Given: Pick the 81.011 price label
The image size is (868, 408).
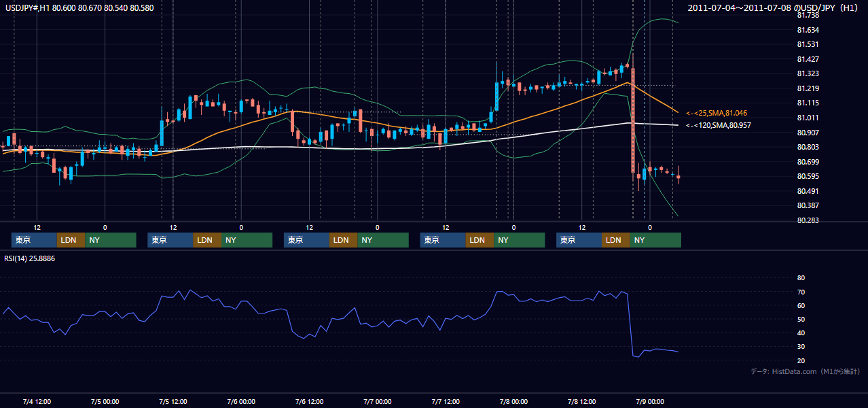Looking at the screenshot, I should pyautogui.click(x=807, y=118).
